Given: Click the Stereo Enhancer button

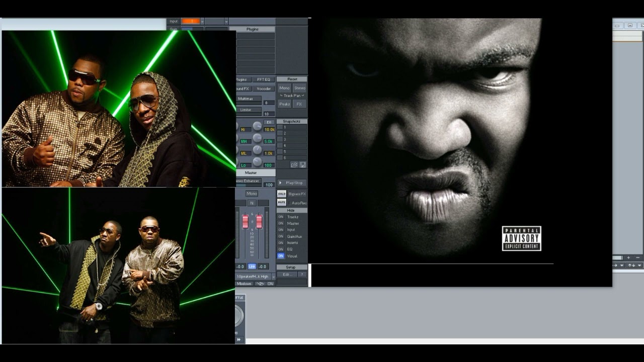Looking at the screenshot, I should pos(248,180).
